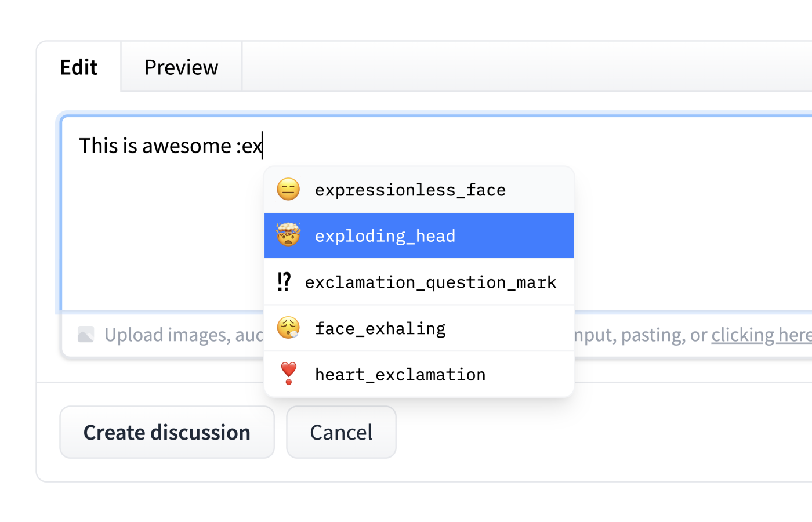Click the blank editor area left of the suggestions

click(162, 244)
